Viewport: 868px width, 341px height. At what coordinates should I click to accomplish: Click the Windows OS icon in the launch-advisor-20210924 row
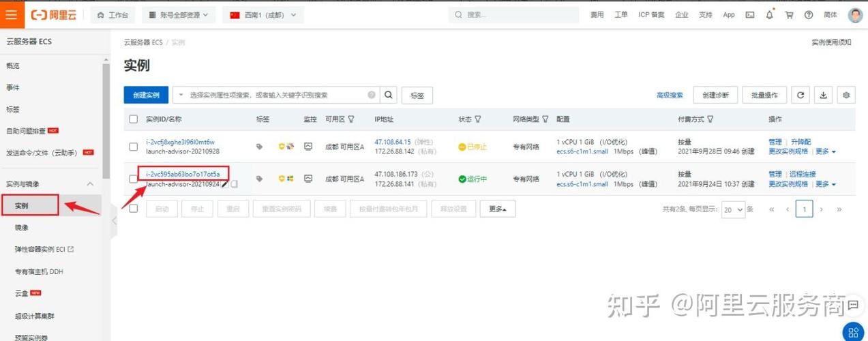point(290,179)
